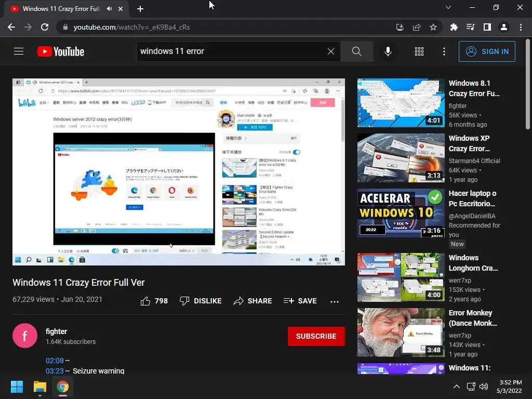Open the clock showing 3:52 PM
Screen dimensions: 532x399
(x=509, y=387)
